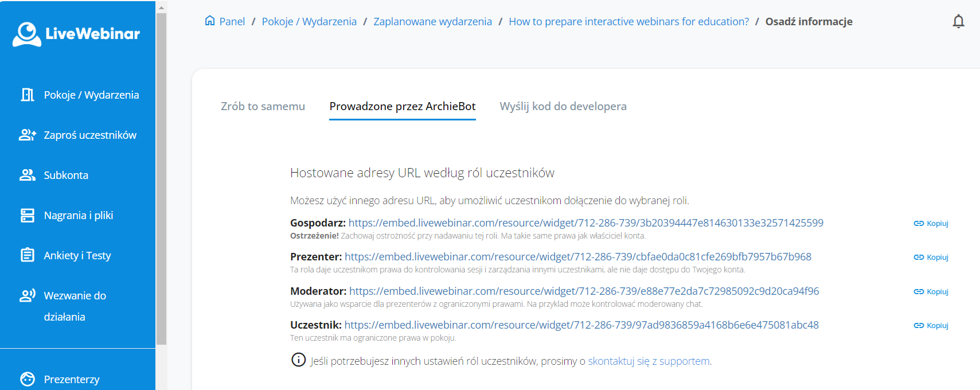Open the skontaktuj się z supportem link
The height and width of the screenshot is (390, 980).
tap(649, 361)
